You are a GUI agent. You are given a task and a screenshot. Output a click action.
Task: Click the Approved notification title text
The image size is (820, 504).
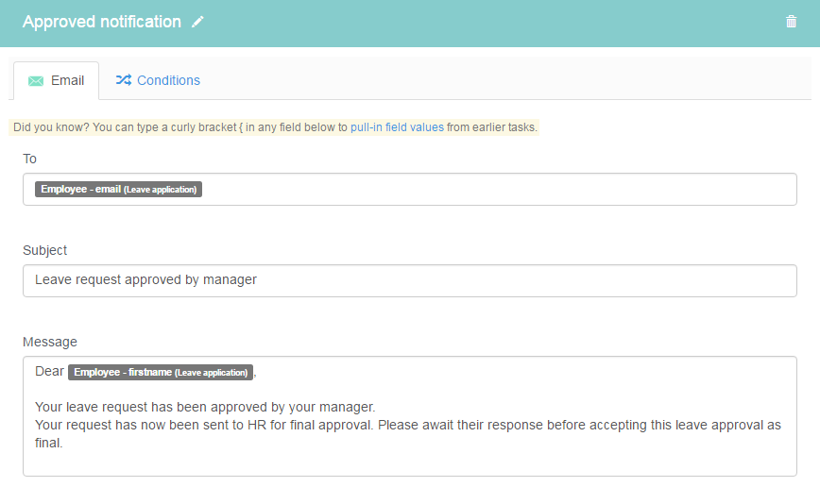point(102,22)
